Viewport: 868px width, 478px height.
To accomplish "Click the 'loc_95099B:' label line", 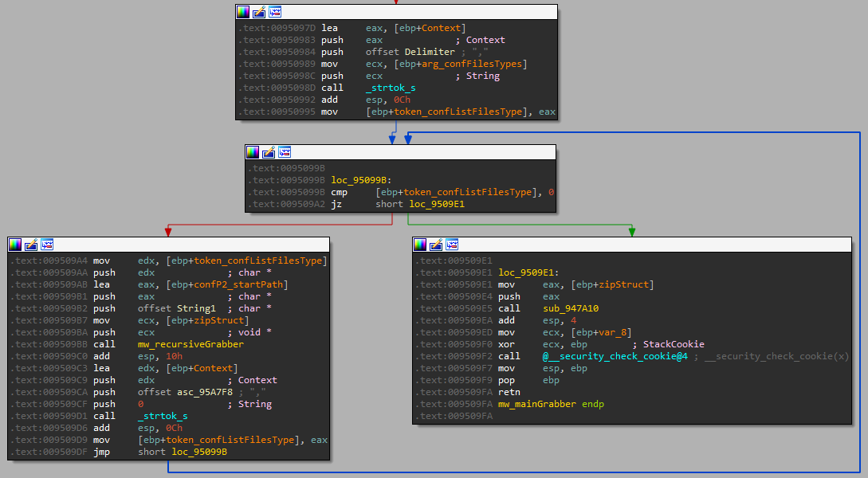I will pyautogui.click(x=361, y=180).
